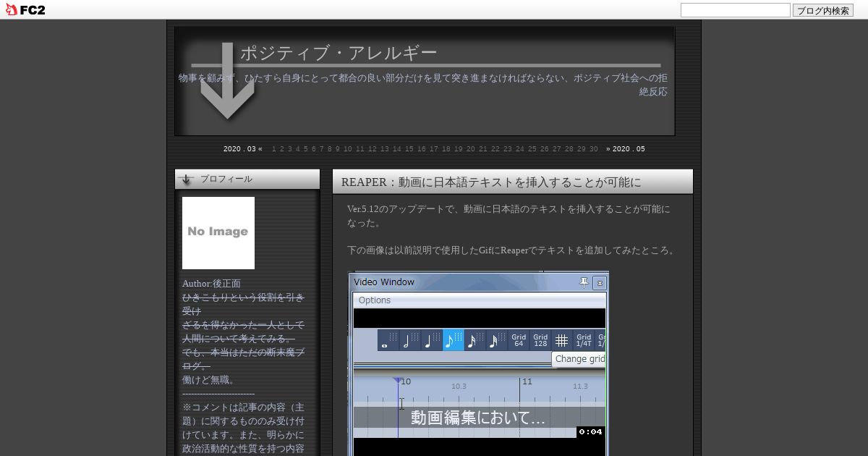Select the highlighted eighth note grid icon
The height and width of the screenshot is (456, 868).
454,340
